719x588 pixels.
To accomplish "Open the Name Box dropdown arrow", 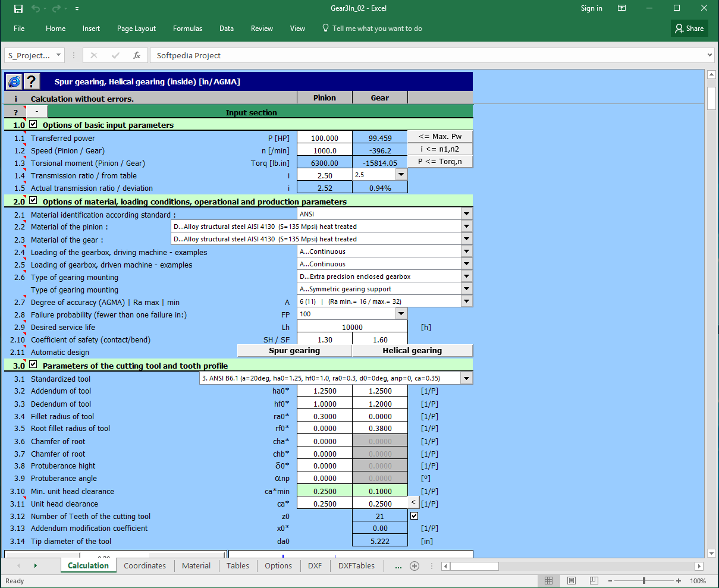I will click(x=58, y=55).
